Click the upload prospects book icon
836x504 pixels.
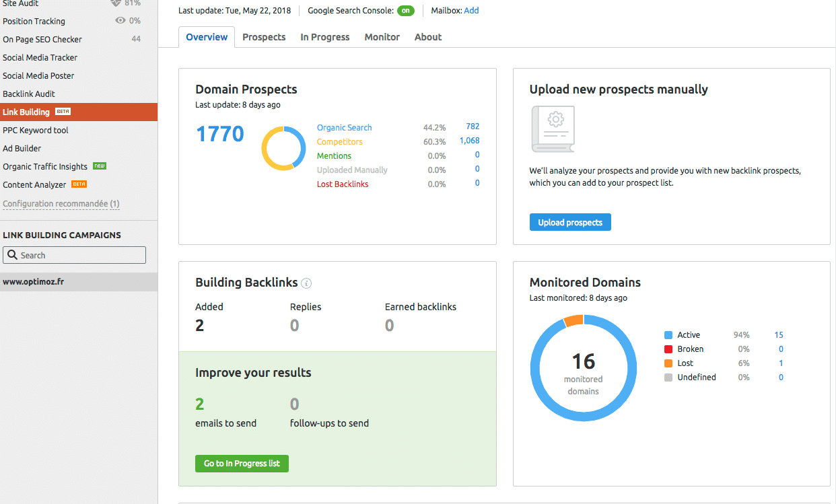pyautogui.click(x=553, y=129)
